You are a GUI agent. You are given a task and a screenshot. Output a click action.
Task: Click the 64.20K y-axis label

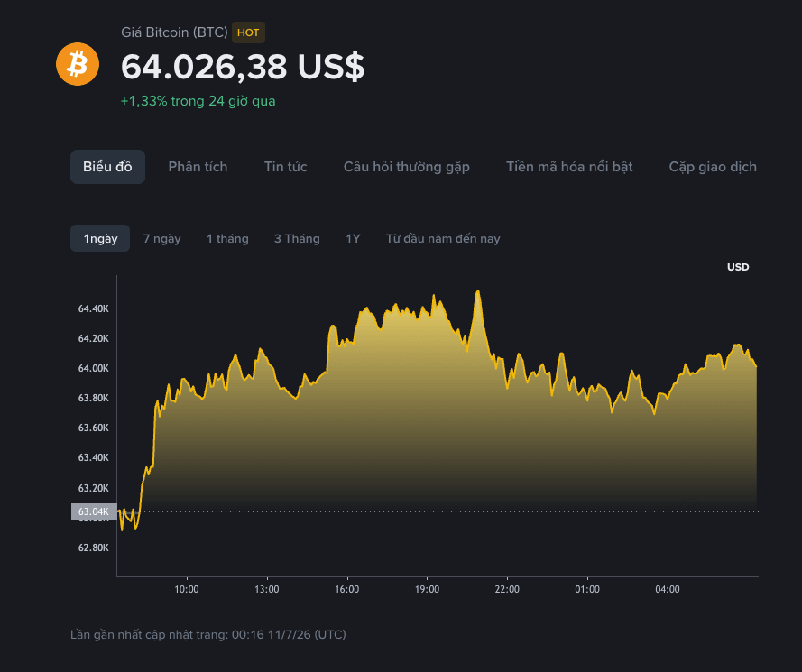(x=93, y=338)
